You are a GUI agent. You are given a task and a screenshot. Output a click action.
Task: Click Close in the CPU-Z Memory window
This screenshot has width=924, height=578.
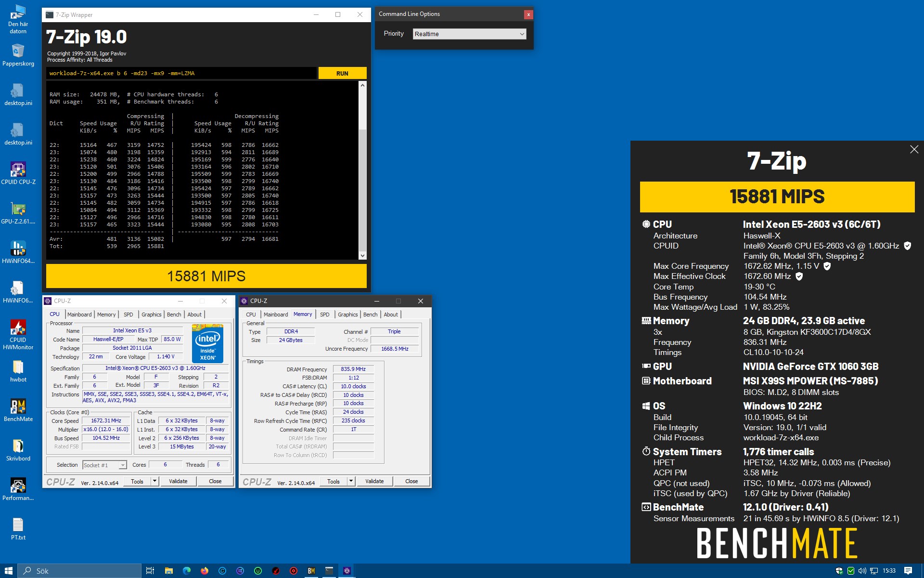click(x=411, y=481)
